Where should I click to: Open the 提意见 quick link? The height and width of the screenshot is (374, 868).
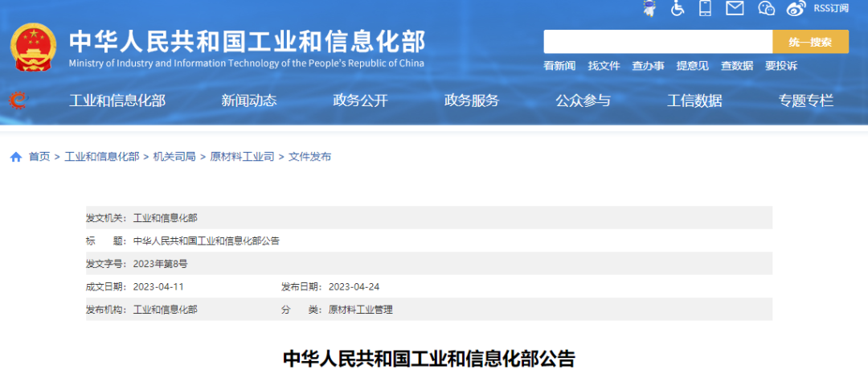pos(693,66)
